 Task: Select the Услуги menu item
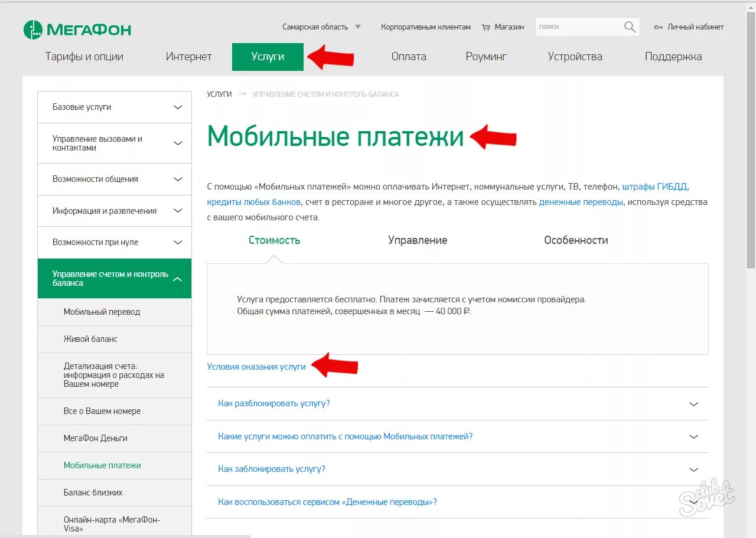click(x=268, y=57)
